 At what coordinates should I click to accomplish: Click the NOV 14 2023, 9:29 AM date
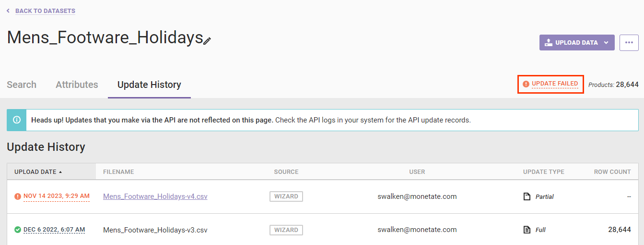[x=57, y=196]
